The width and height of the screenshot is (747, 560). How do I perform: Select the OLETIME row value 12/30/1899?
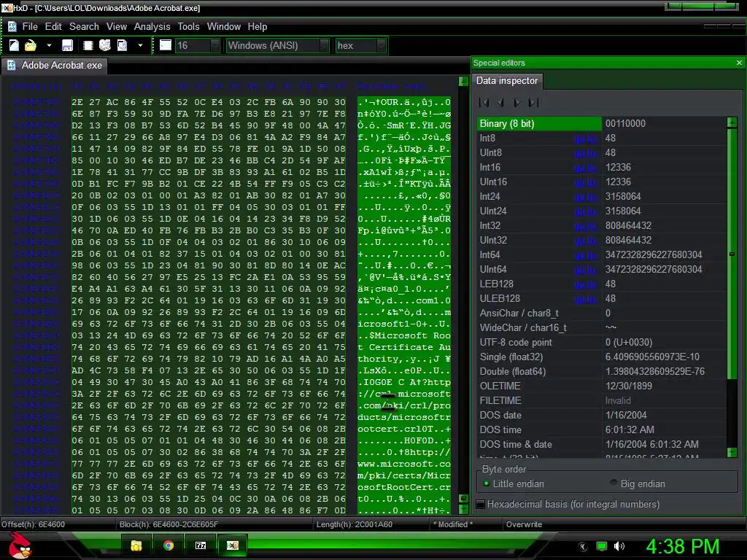[x=664, y=386]
